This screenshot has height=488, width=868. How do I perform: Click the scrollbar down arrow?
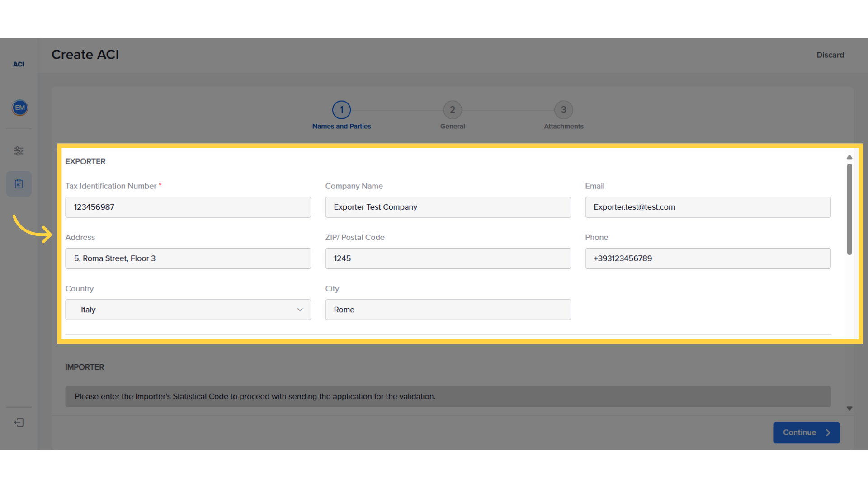[x=849, y=408]
